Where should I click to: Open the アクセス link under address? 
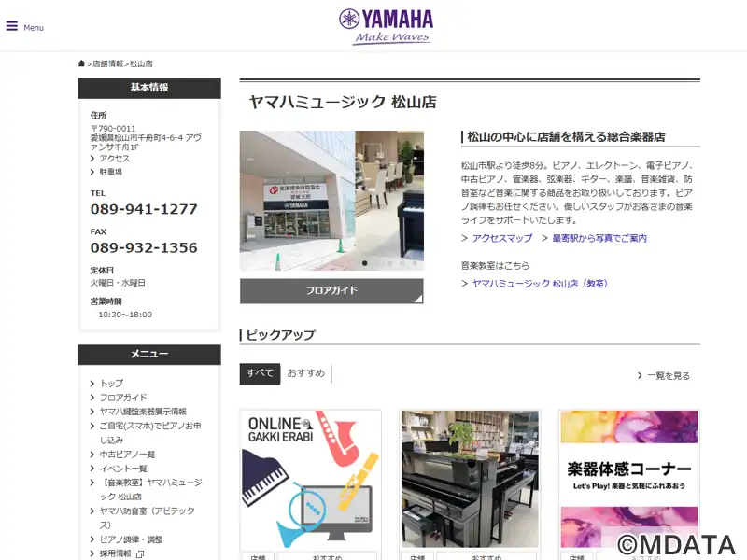coord(114,159)
